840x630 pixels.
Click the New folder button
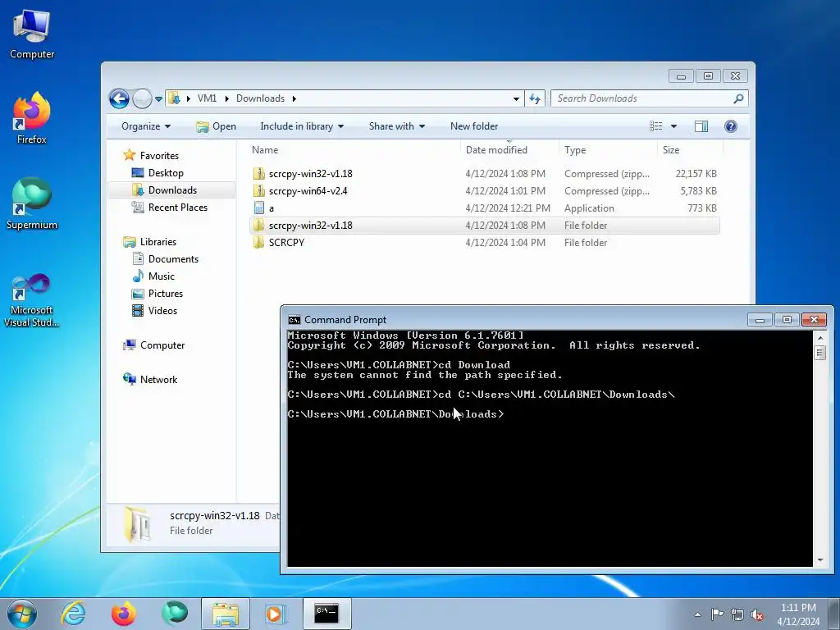coord(474,126)
